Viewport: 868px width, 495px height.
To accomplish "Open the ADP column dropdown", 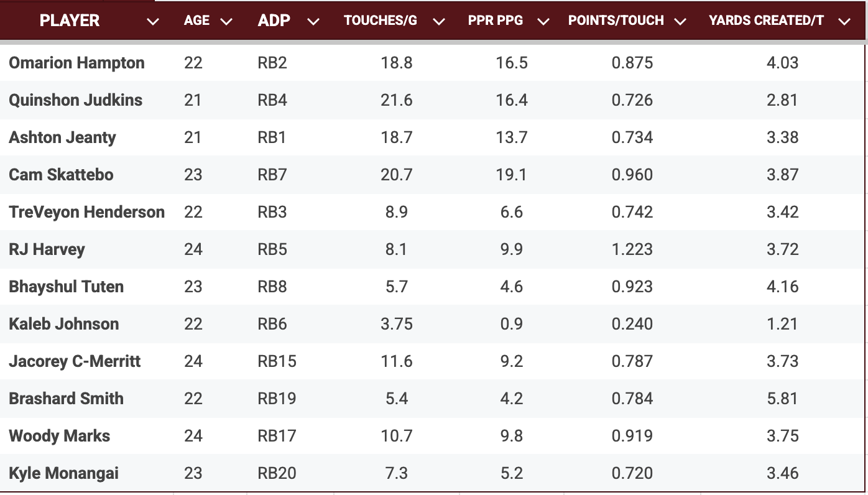I will [x=313, y=21].
